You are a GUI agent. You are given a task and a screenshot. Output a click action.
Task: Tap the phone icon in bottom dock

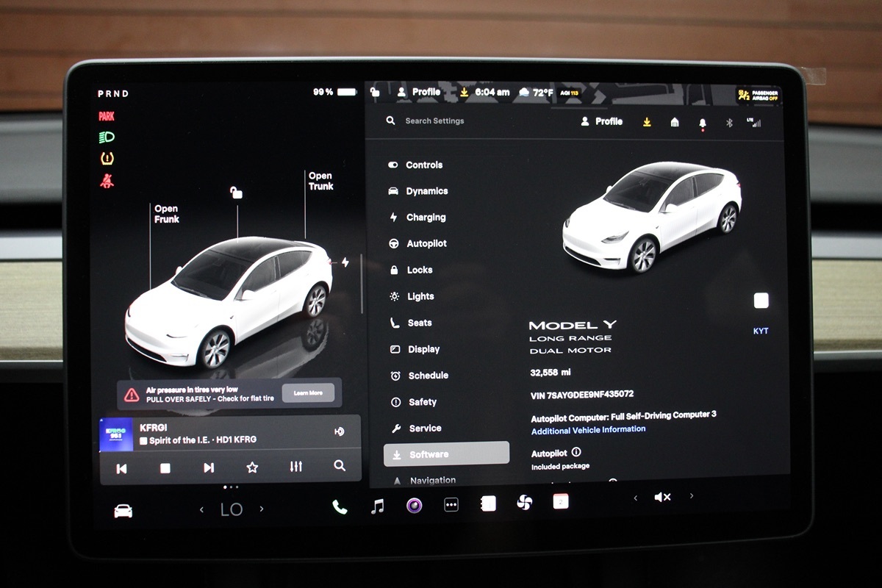340,506
